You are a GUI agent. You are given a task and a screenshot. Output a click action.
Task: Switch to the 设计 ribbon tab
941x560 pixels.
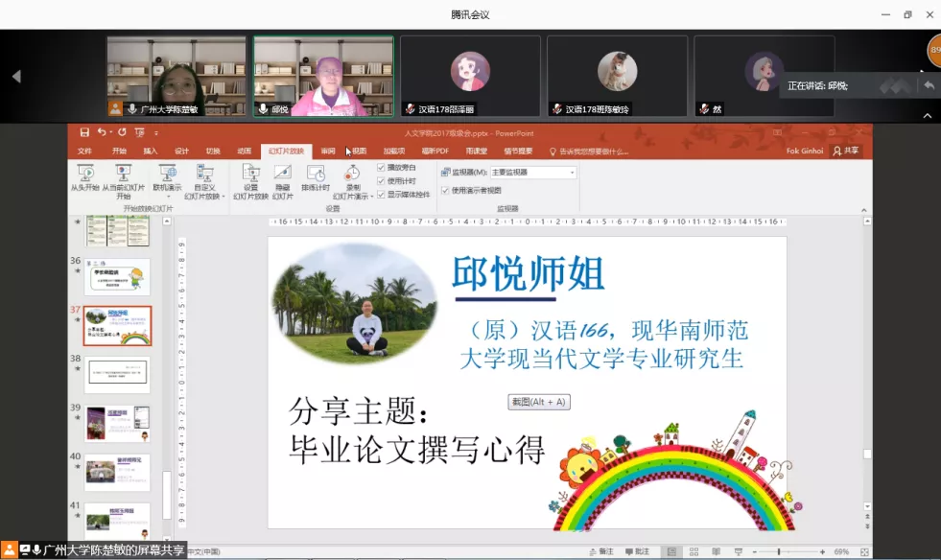[181, 152]
